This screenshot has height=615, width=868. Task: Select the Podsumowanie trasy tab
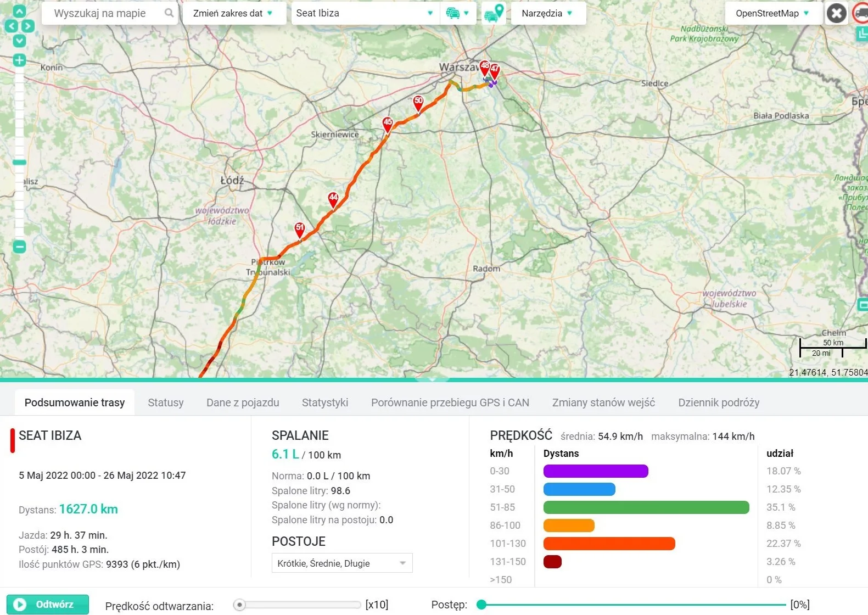pos(75,402)
